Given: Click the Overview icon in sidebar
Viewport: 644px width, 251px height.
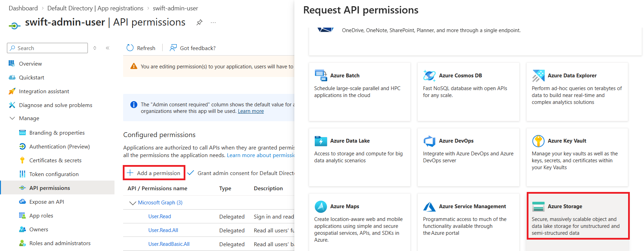Looking at the screenshot, I should [x=12, y=64].
